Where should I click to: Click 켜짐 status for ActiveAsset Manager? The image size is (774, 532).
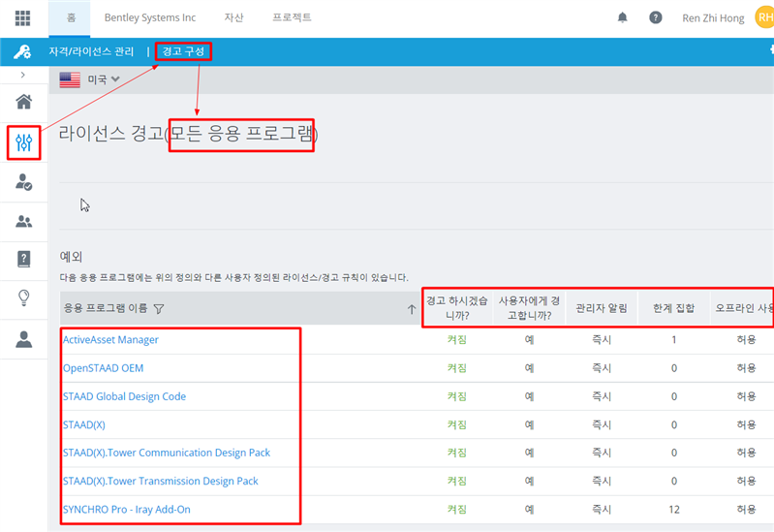[457, 340]
